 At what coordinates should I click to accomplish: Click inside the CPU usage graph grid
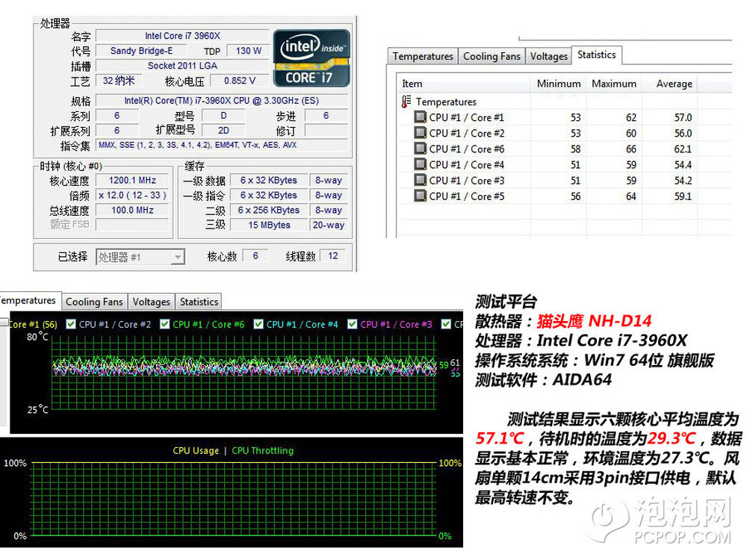tap(235, 499)
